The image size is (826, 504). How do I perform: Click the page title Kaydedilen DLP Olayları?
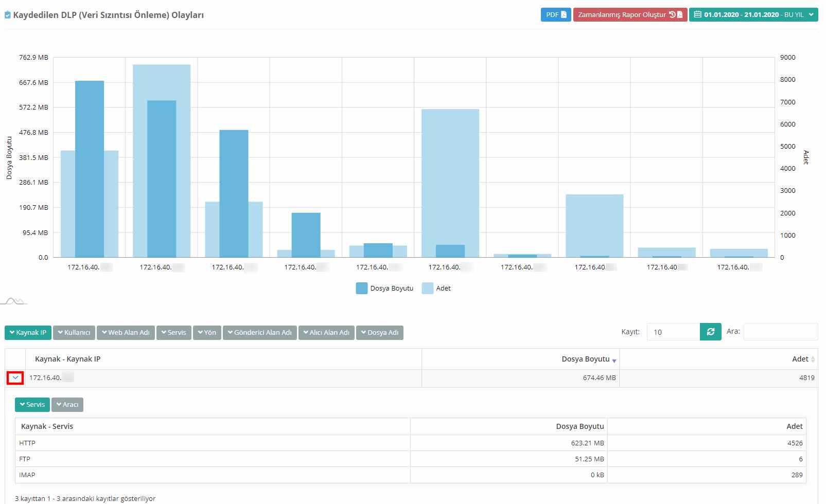(108, 15)
